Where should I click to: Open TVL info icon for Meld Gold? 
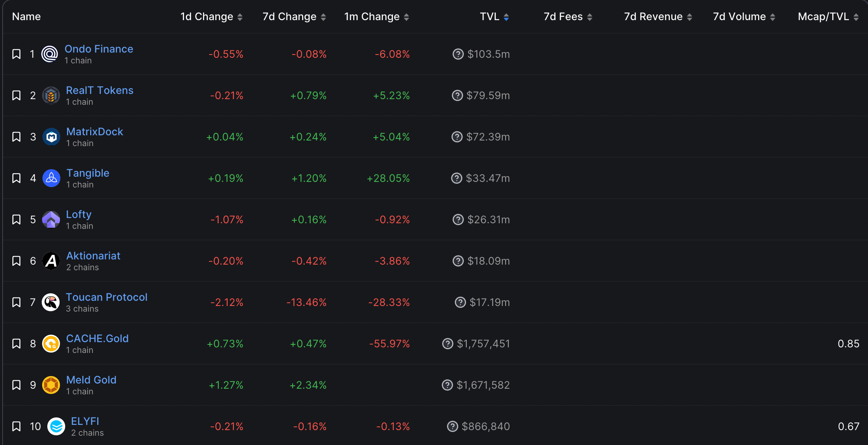[447, 385]
